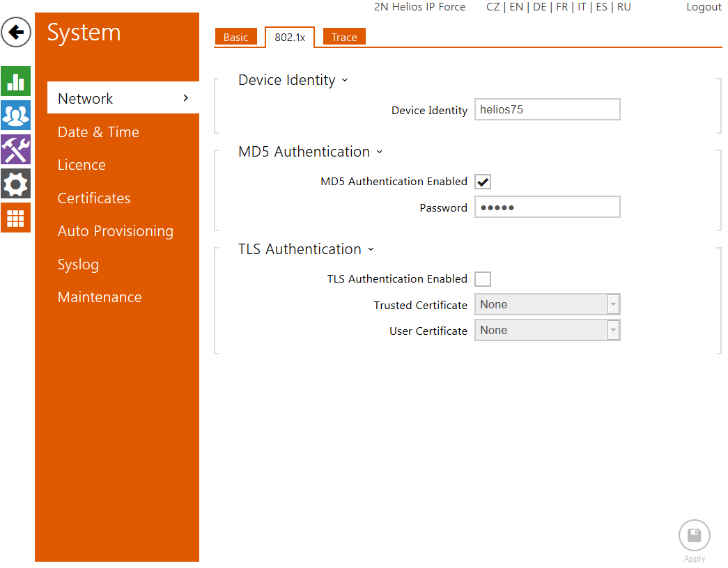Image resolution: width=728 pixels, height=568 pixels.
Task: Click the Apply save icon
Action: tap(694, 536)
